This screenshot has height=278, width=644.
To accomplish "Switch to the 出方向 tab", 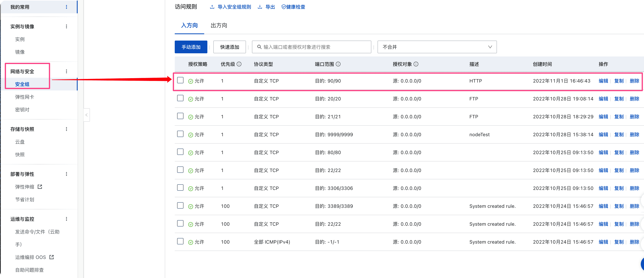I will (x=219, y=25).
